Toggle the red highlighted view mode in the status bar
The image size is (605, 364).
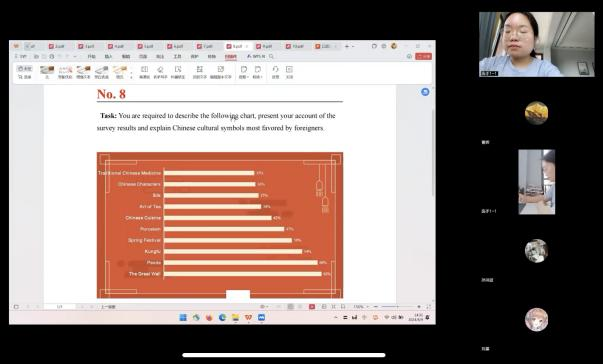coord(312,306)
